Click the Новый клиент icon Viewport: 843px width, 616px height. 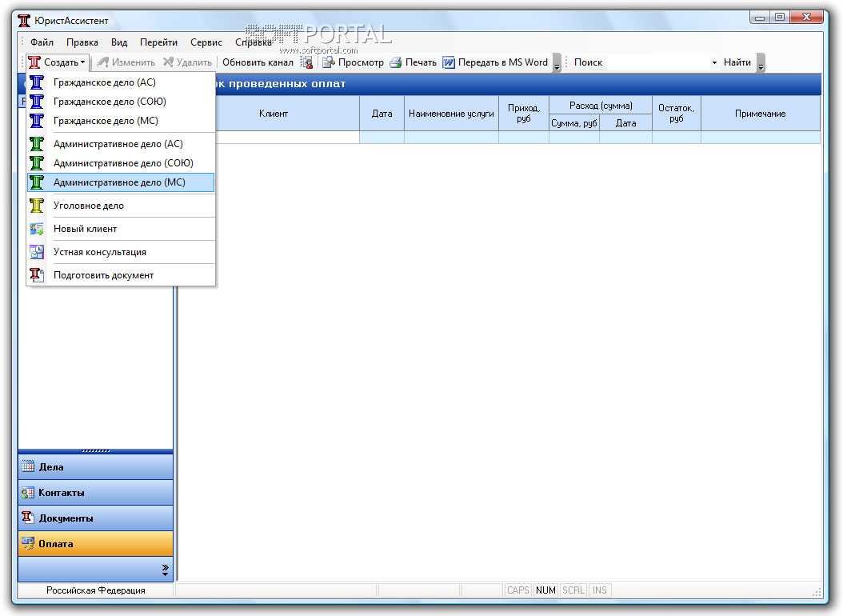(37, 229)
